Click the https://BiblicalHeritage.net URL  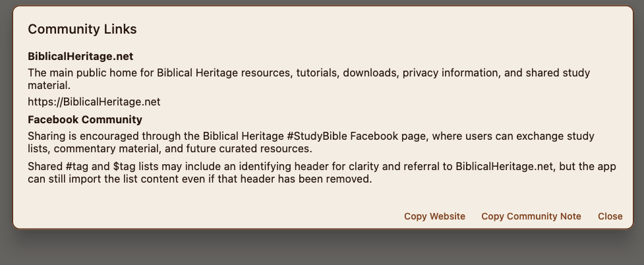coord(94,102)
